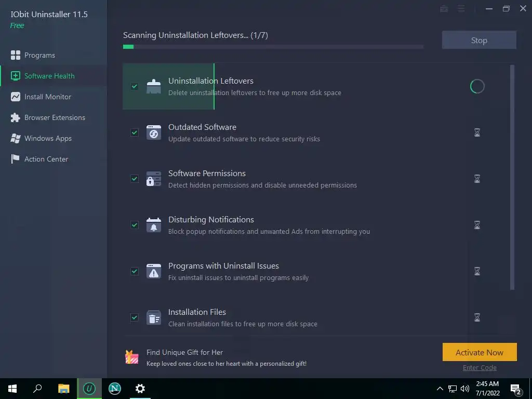Open Find Unique Gift for Her promo

tap(184, 352)
